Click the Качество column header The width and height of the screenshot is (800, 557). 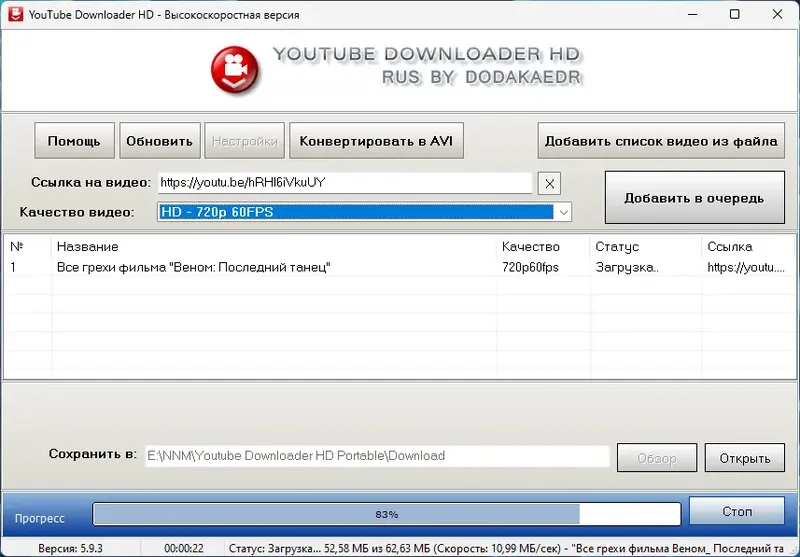[x=531, y=246]
